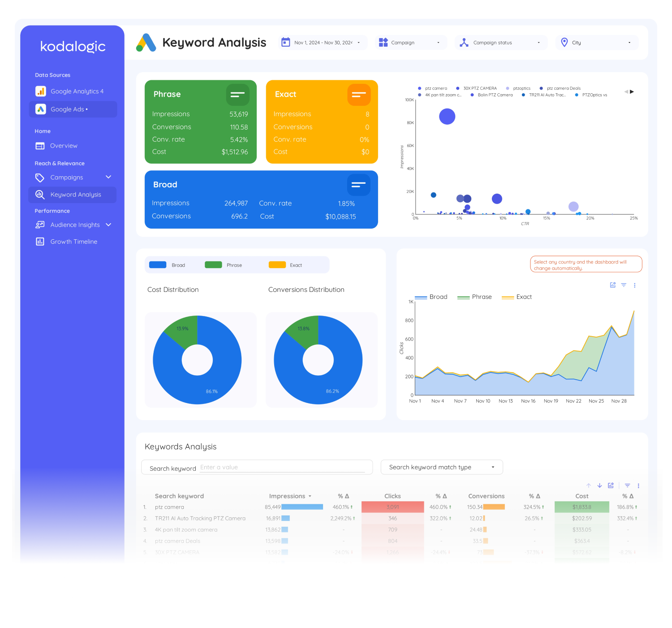Viewport: 672px width, 628px height.
Task: Click table sort ascending arrow
Action: 589,485
